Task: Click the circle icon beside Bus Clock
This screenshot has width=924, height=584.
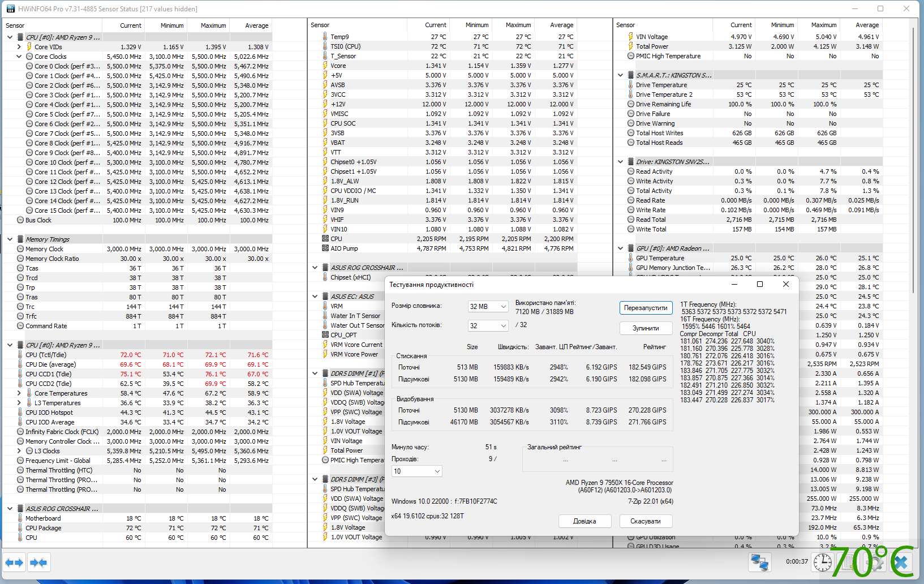Action: click(20, 220)
